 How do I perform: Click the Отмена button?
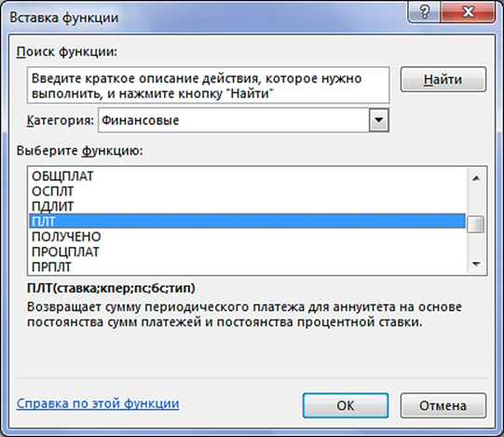point(443,405)
